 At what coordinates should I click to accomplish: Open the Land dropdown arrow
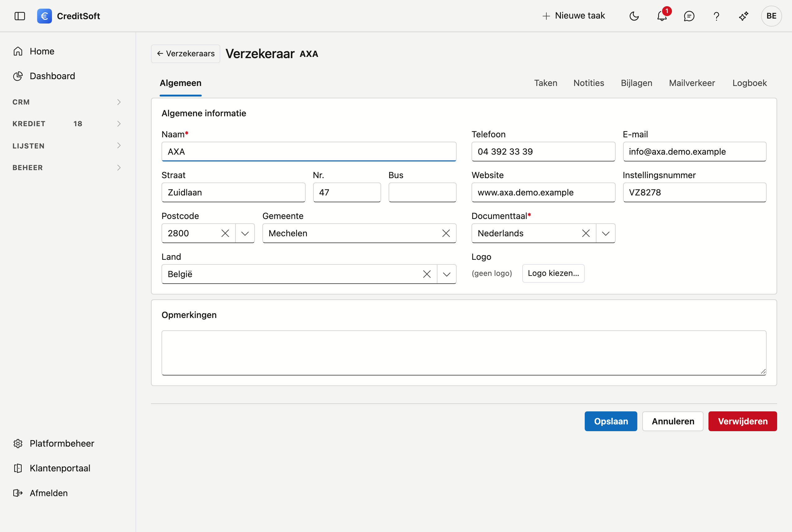tap(446, 274)
